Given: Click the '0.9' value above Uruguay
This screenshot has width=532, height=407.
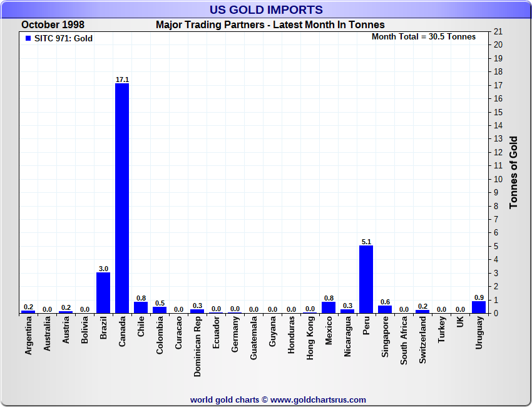Looking at the screenshot, I should point(479,297).
